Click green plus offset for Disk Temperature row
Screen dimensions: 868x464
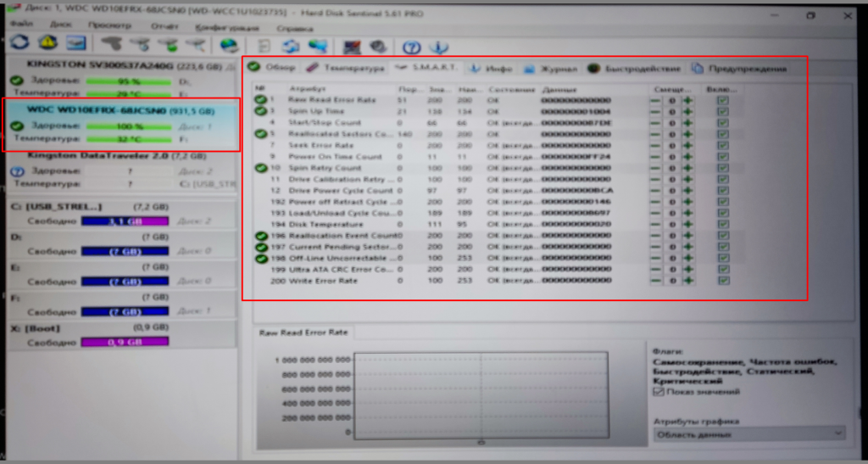point(687,224)
